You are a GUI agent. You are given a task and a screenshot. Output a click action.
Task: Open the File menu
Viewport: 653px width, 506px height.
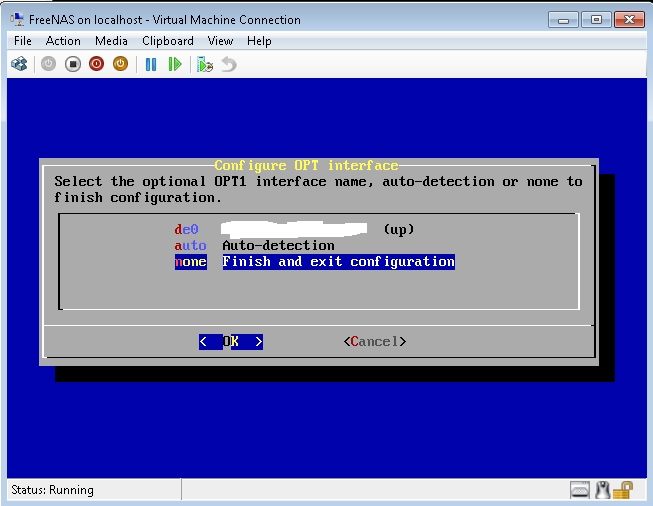(22, 41)
